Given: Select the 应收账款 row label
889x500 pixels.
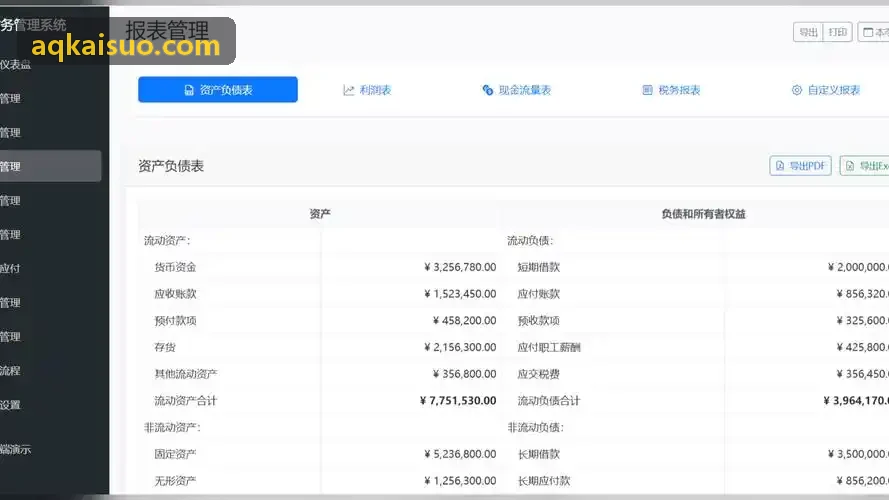Looking at the screenshot, I should 175,294.
